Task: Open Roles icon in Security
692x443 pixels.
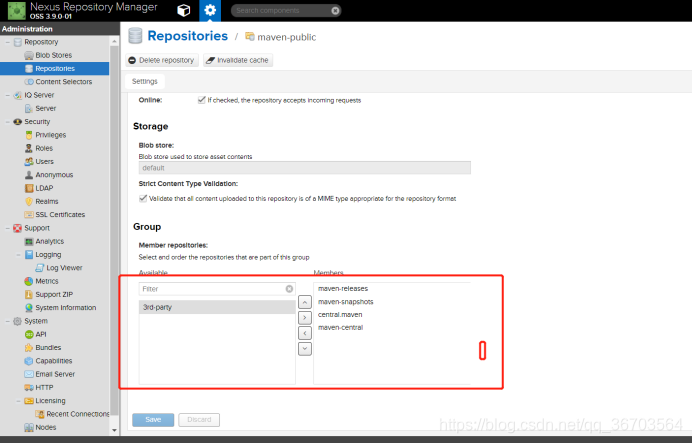Action: (29, 148)
